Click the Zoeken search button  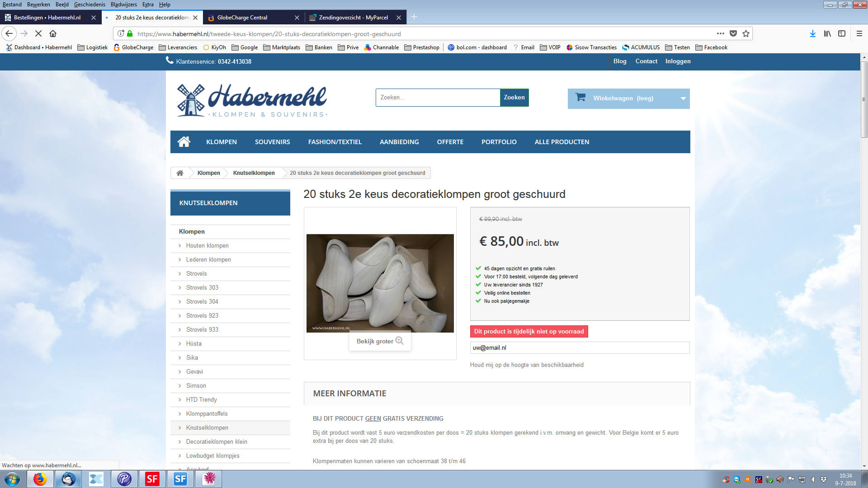coord(514,98)
